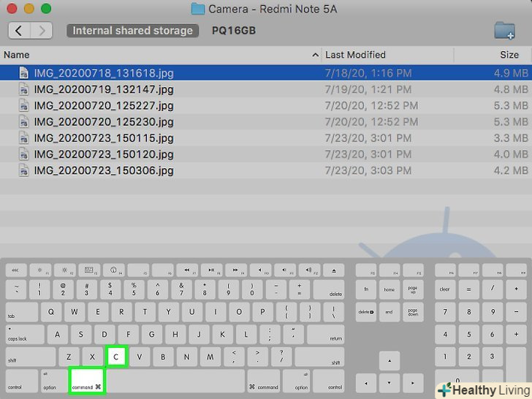
Task: Click the date 7/19/20, 1:21 PM
Action: (x=368, y=89)
